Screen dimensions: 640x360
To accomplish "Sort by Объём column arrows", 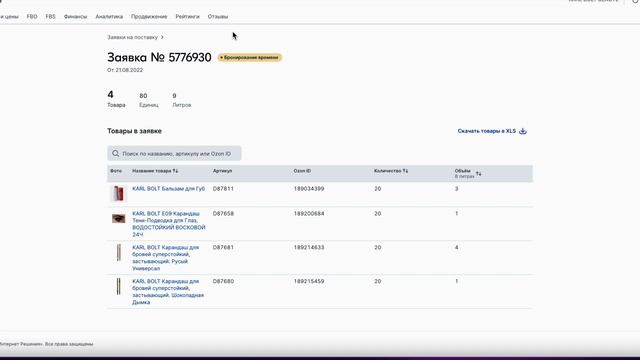I will coord(478,173).
